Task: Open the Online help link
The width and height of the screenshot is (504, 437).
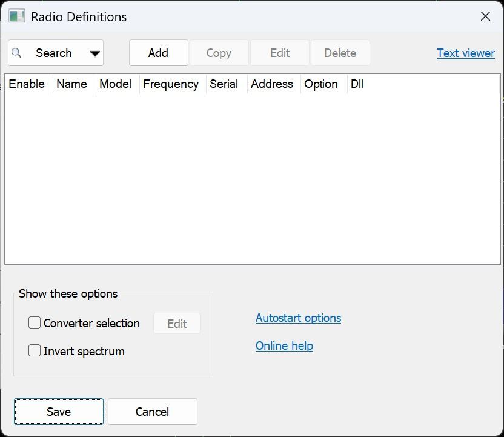Action: [x=284, y=345]
